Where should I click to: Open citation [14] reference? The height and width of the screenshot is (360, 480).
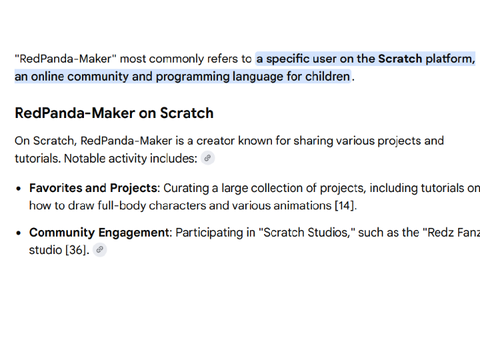344,205
